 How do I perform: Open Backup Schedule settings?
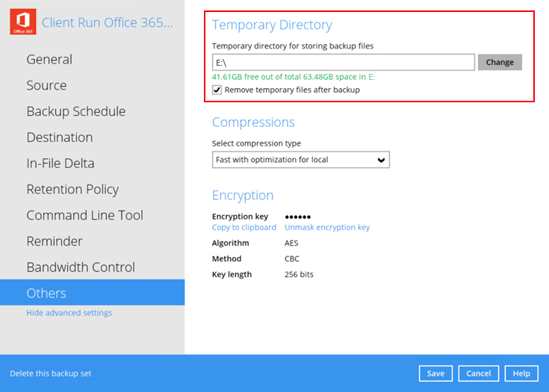pos(75,112)
